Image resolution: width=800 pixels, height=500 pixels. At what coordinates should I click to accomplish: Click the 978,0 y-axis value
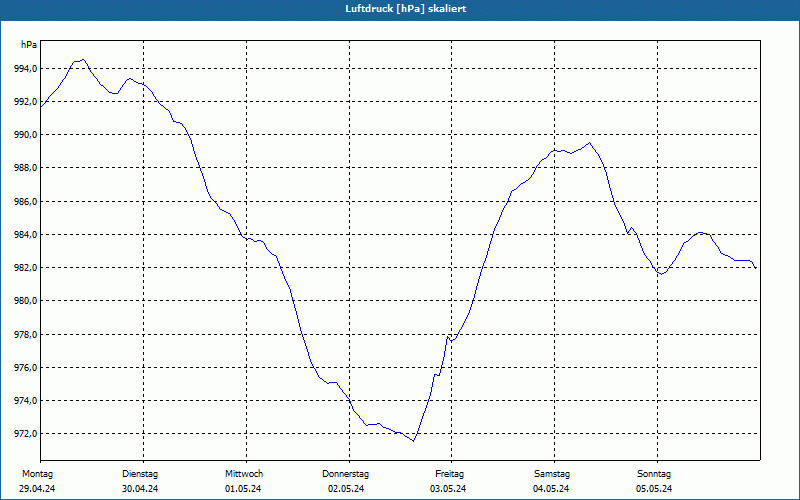tap(27, 335)
